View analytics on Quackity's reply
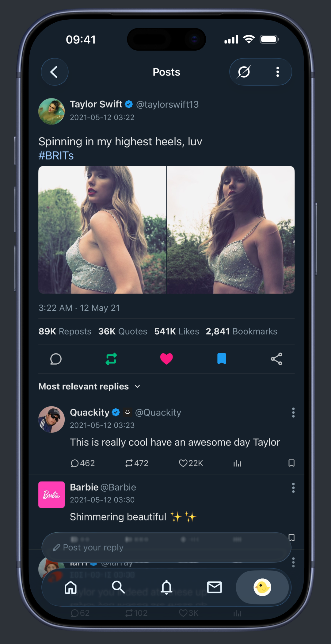Image resolution: width=331 pixels, height=644 pixels. [237, 463]
